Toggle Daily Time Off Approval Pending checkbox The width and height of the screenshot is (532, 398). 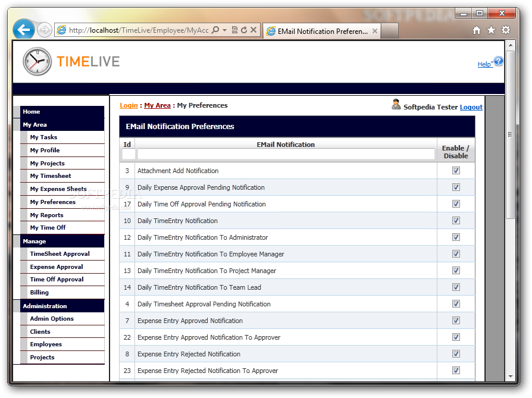(456, 204)
